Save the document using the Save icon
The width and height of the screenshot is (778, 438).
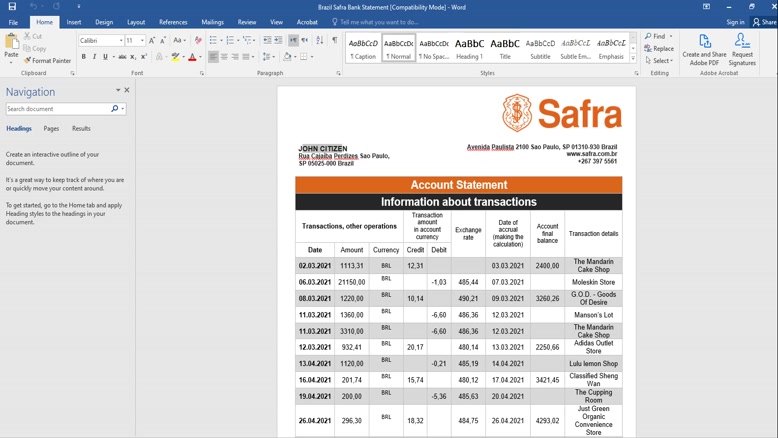[12, 6]
